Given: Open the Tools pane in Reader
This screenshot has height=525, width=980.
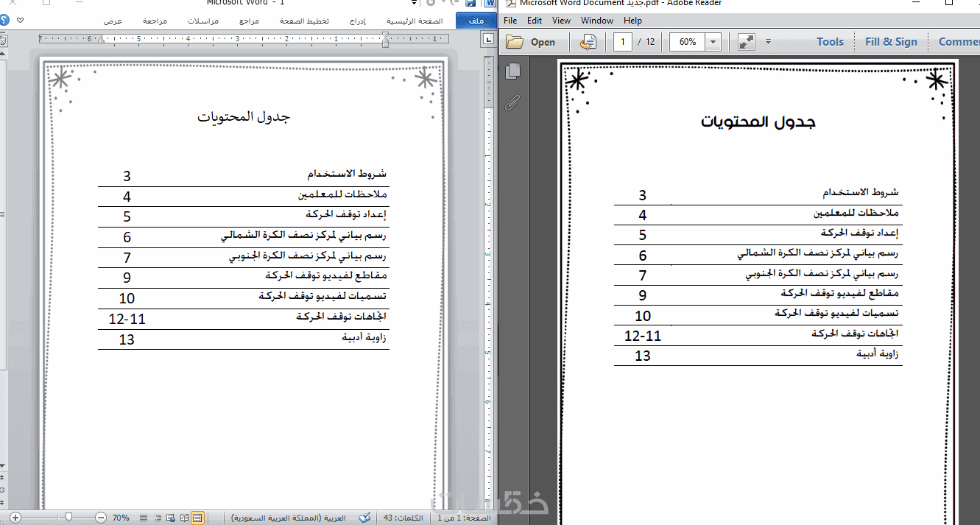Looking at the screenshot, I should click(830, 42).
